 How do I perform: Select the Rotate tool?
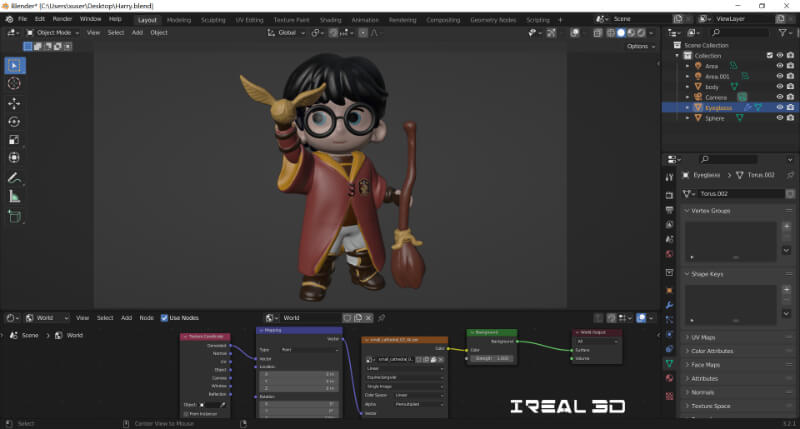(14, 122)
